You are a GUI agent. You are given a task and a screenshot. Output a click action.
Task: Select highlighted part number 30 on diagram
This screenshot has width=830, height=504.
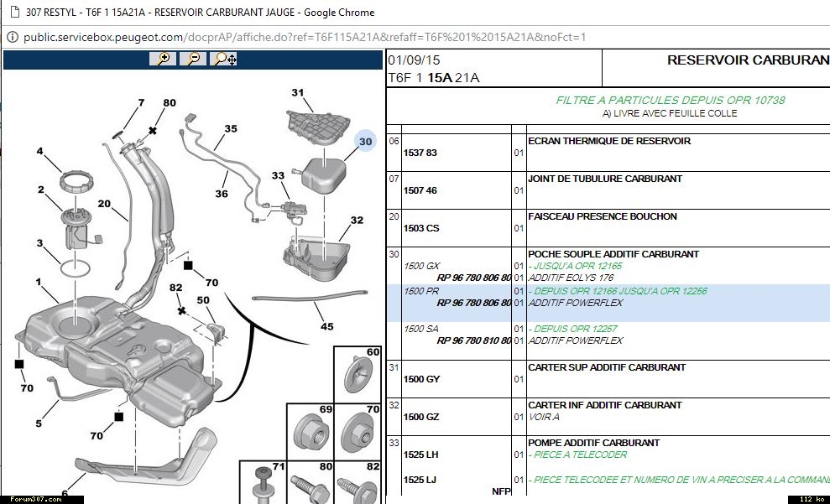click(x=365, y=142)
